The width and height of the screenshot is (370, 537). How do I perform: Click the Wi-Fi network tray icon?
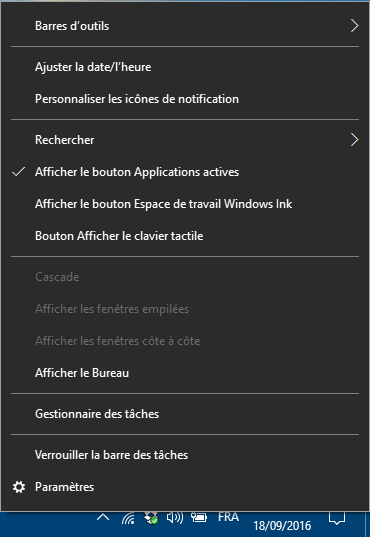pos(128,518)
